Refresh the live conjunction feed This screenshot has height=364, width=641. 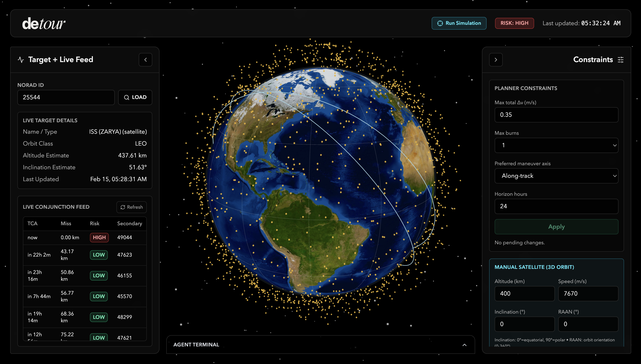tap(131, 207)
